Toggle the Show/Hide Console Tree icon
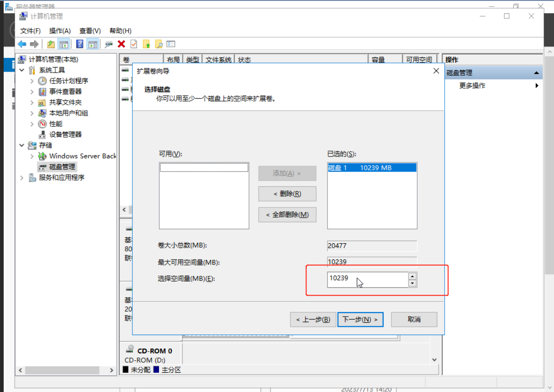The width and height of the screenshot is (554, 392). [x=64, y=44]
